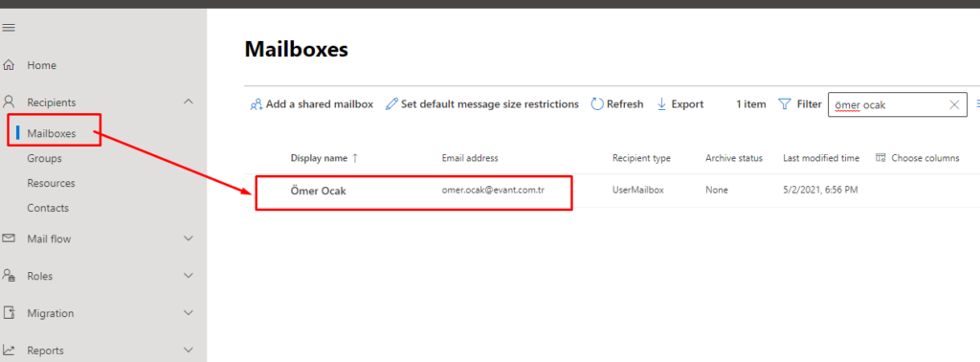The width and height of the screenshot is (980, 362).
Task: Click the Mailboxes page heading
Action: tap(297, 49)
